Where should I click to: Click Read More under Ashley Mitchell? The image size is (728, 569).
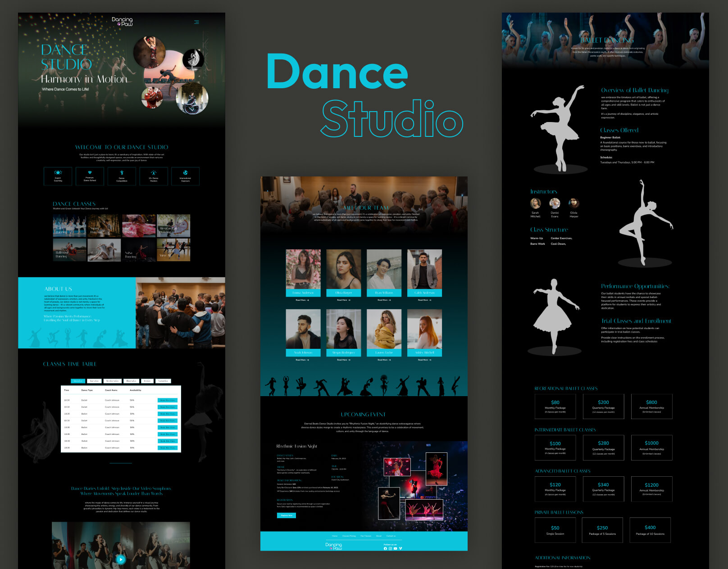pyautogui.click(x=423, y=360)
